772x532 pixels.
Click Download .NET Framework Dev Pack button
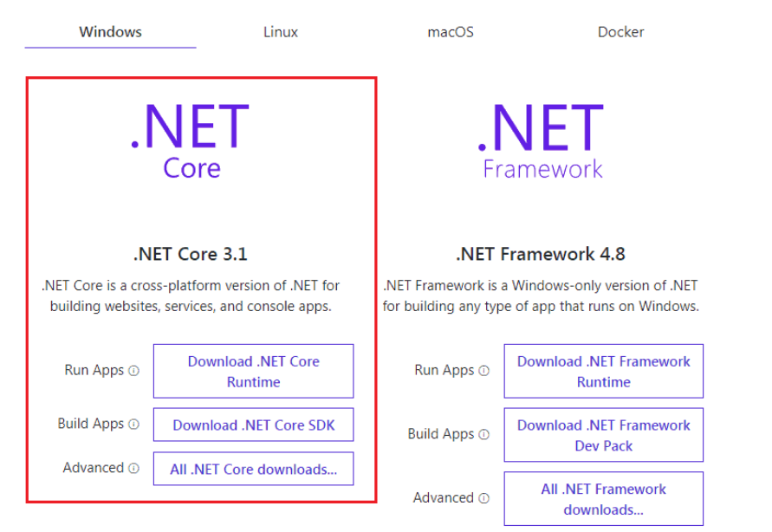point(604,435)
